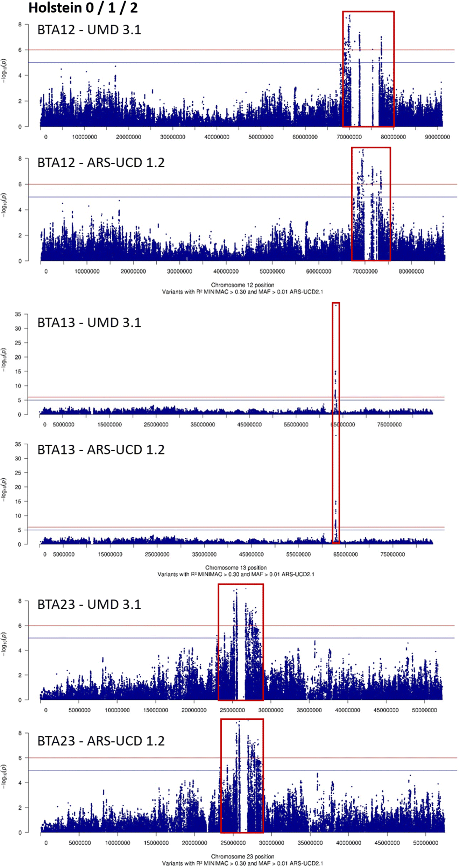
Task: Click the 'BTA13 - UMD 3.1' panel title
Action: (x=89, y=323)
